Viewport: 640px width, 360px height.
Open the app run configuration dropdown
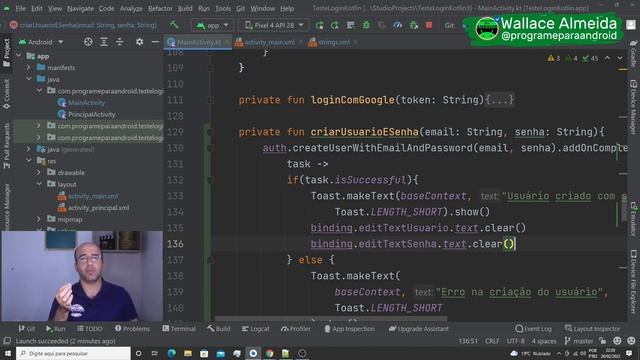pyautogui.click(x=212, y=25)
